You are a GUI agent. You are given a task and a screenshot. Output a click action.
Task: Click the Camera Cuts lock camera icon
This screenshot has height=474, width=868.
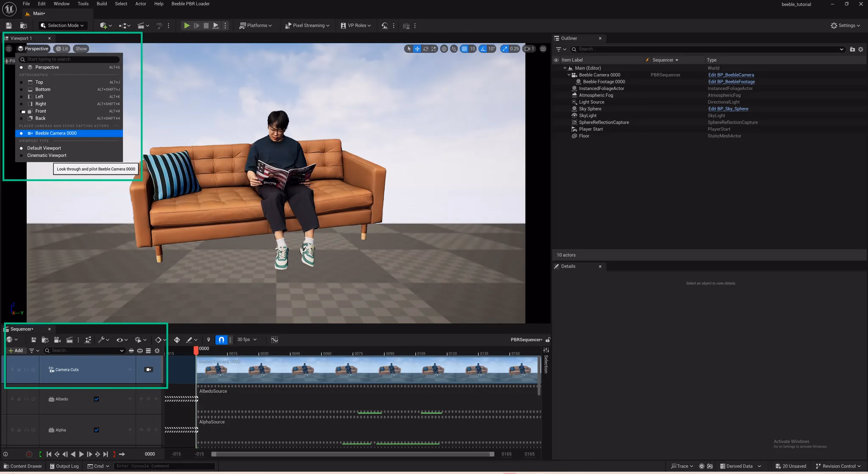point(148,370)
